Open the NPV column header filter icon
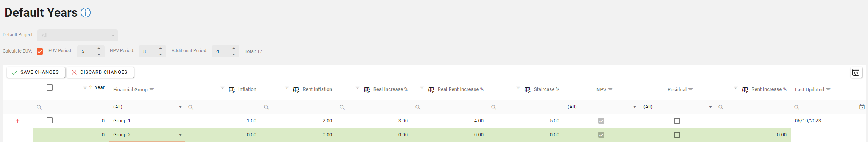868x142 pixels. click(610, 90)
